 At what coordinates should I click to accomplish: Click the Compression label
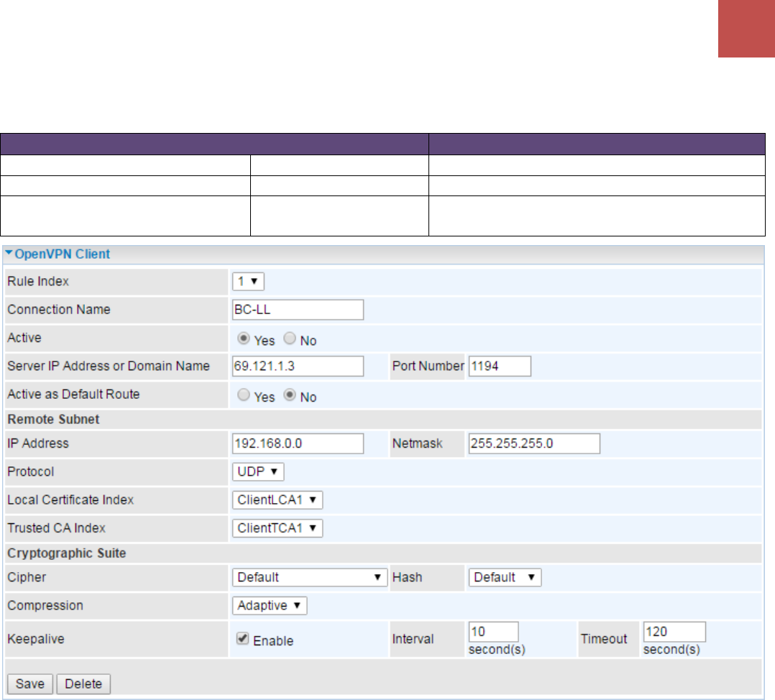click(x=45, y=606)
